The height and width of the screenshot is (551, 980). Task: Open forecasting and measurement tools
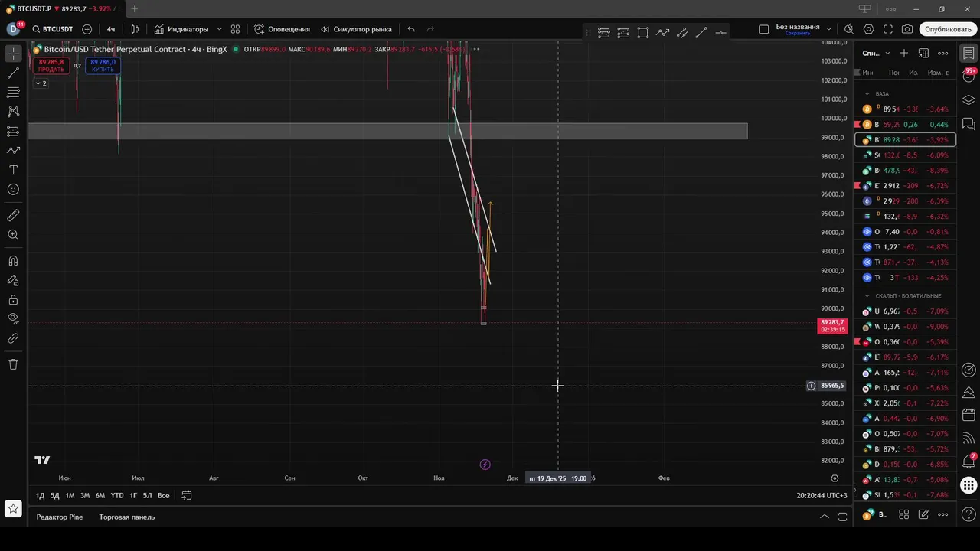13,131
